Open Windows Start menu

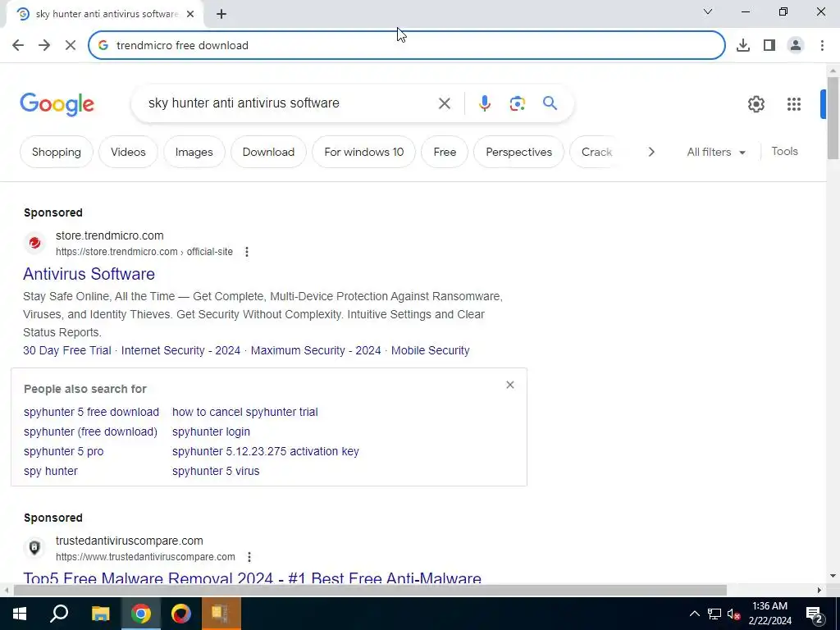(20, 614)
